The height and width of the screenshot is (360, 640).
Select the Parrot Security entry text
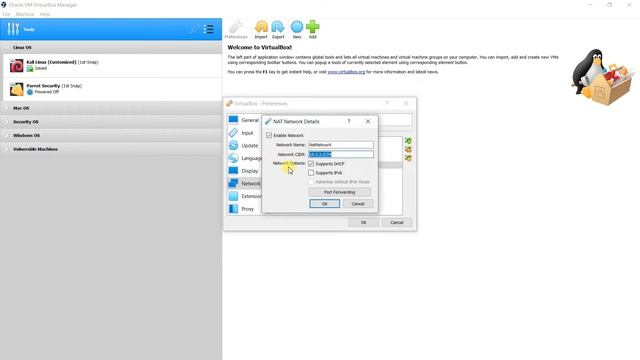tap(43, 86)
